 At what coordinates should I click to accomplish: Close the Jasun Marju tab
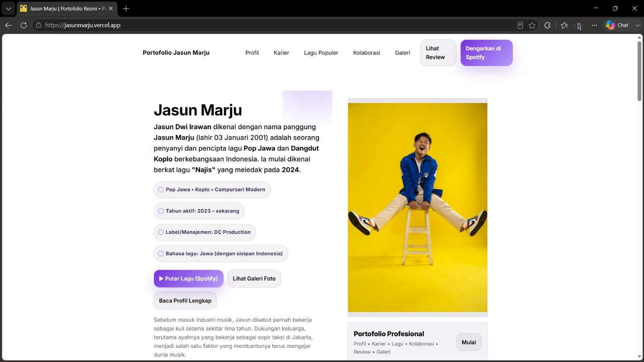[x=111, y=8]
